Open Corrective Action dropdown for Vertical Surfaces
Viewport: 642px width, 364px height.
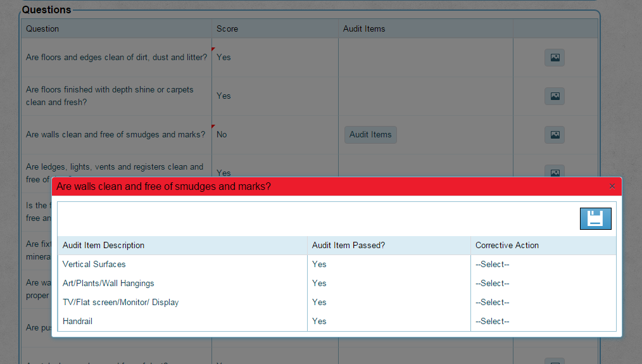493,265
